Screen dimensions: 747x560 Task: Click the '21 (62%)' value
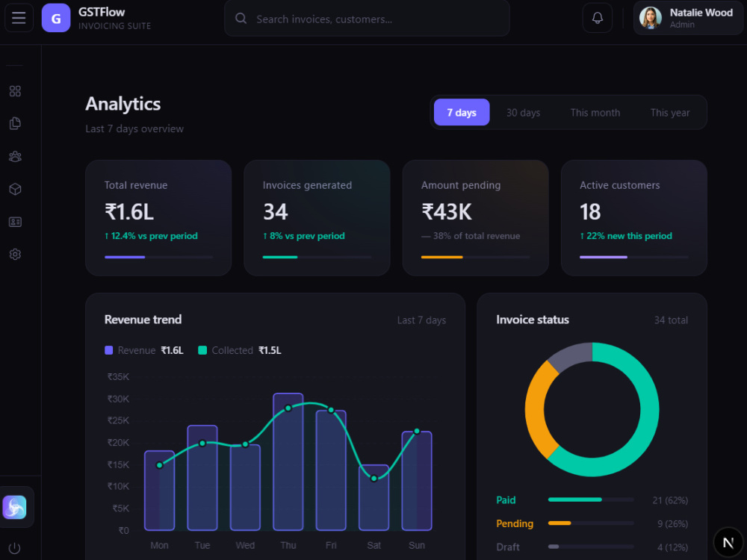click(x=670, y=500)
